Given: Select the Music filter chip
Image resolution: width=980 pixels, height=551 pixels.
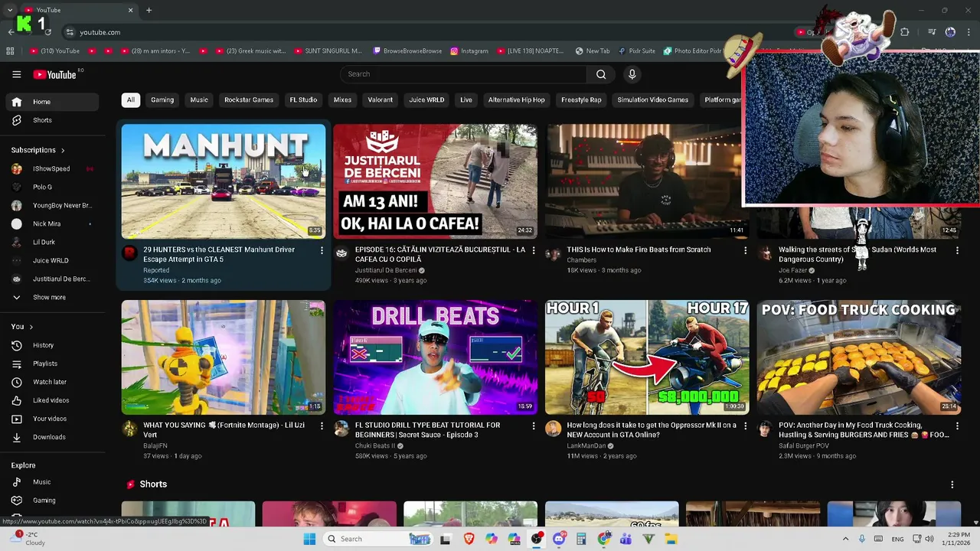Looking at the screenshot, I should pos(199,99).
